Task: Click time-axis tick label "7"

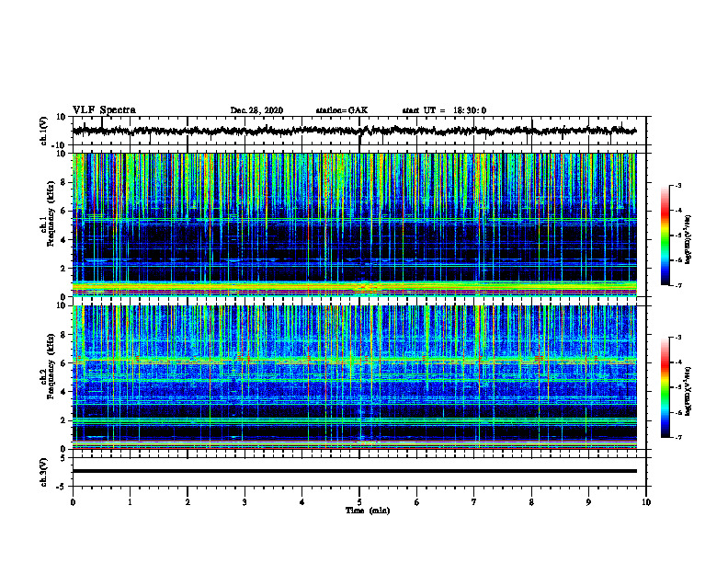Action: pyautogui.click(x=474, y=502)
